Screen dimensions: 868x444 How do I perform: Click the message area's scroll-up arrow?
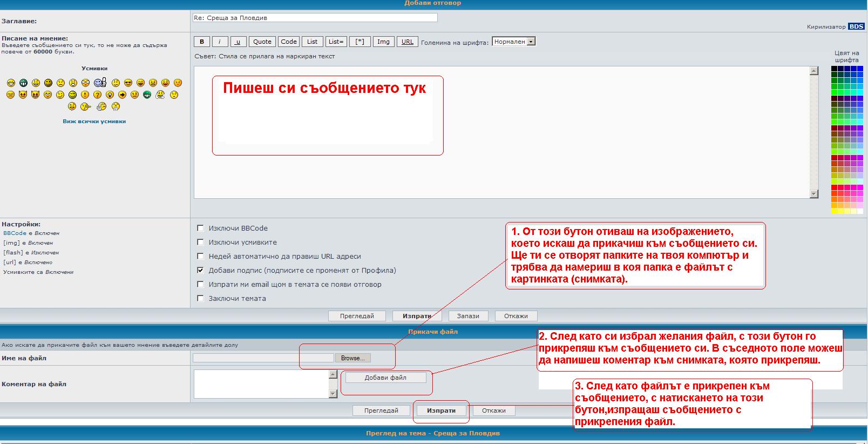(814, 71)
